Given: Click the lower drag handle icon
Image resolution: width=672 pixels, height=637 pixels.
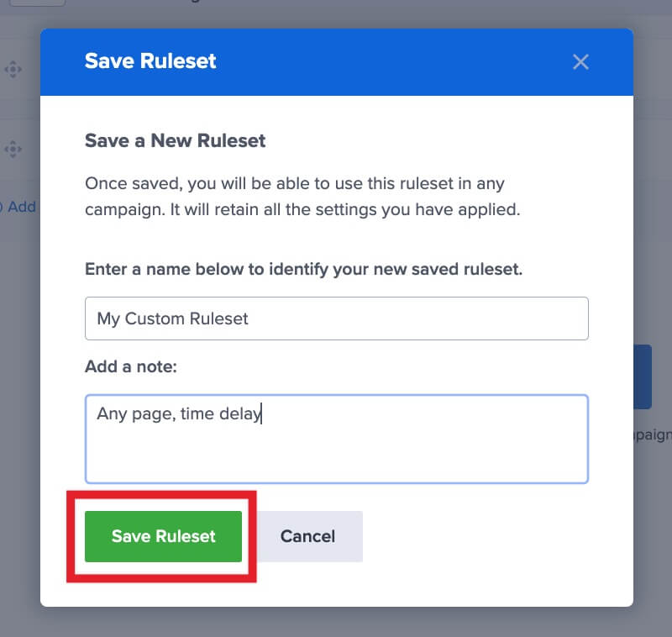Looking at the screenshot, I should [x=13, y=150].
